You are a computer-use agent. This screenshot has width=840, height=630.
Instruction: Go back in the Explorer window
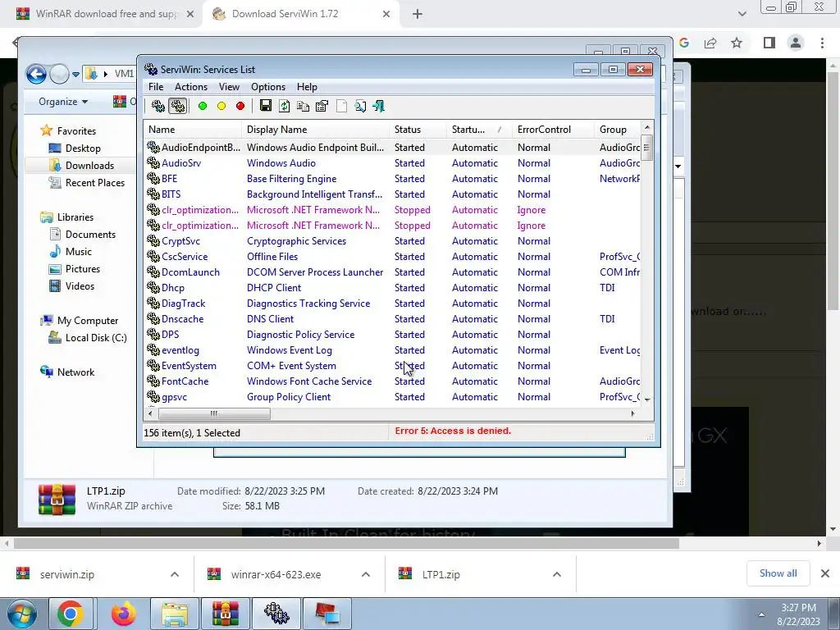click(x=36, y=74)
